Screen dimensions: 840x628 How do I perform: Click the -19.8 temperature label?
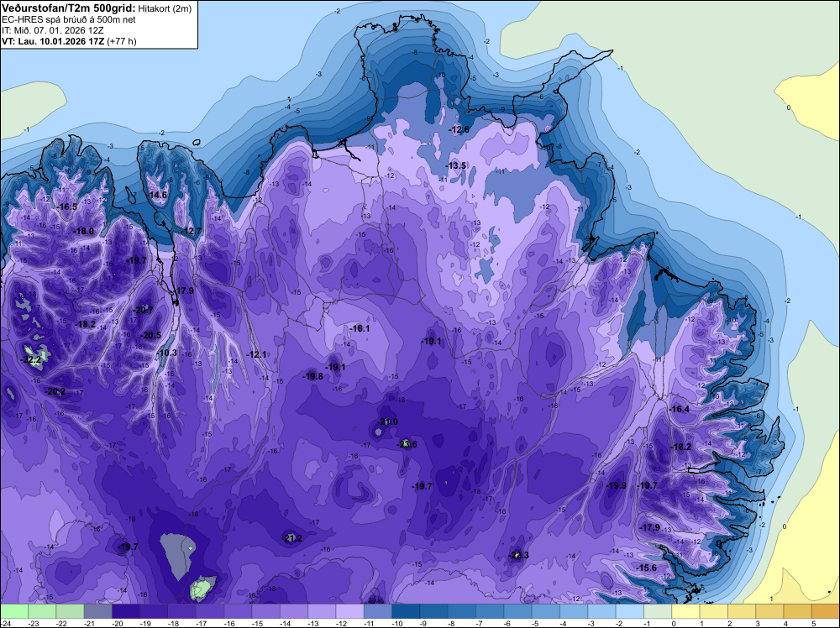[x=312, y=376]
